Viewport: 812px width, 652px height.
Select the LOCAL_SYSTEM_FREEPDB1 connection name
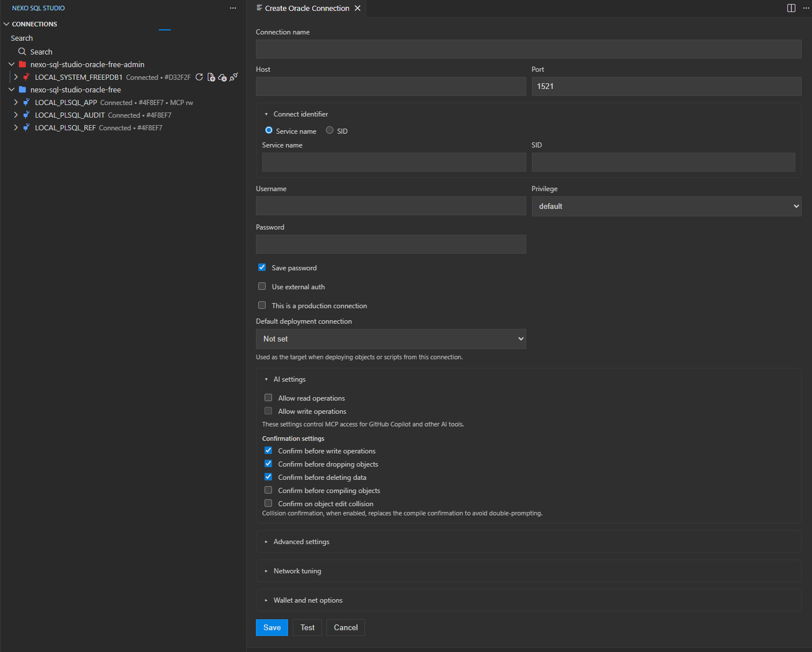(79, 77)
